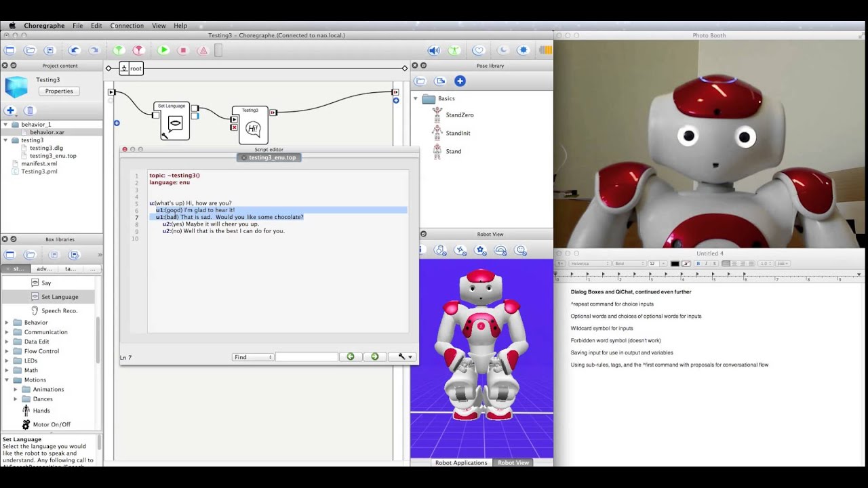Collapse the Basics folder in Pose library

point(416,99)
